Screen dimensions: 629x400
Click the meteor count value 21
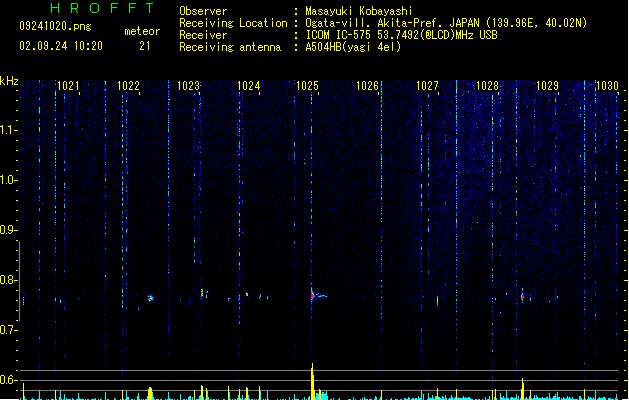(x=145, y=46)
